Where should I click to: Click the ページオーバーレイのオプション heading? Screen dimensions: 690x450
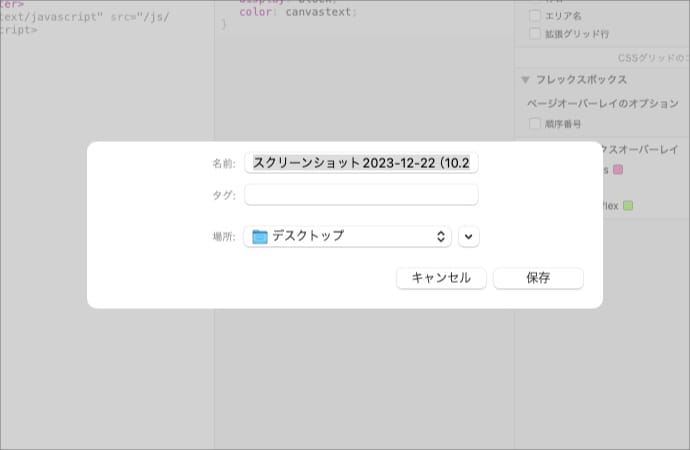pyautogui.click(x=602, y=103)
